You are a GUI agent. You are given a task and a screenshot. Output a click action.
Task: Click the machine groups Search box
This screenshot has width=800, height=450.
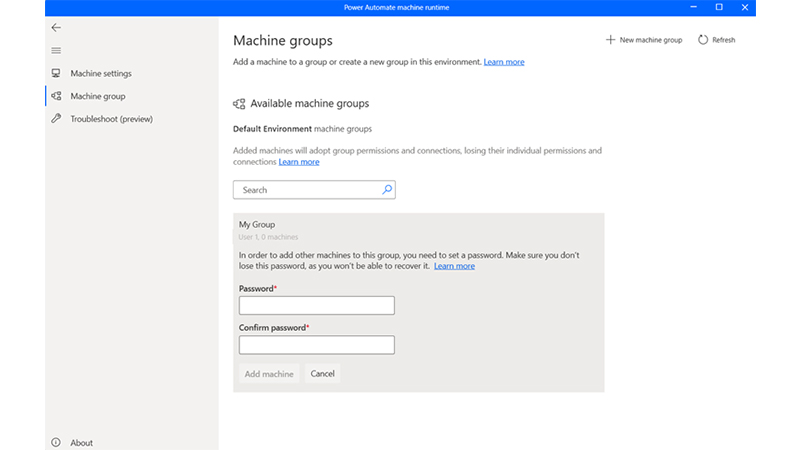tap(305, 190)
